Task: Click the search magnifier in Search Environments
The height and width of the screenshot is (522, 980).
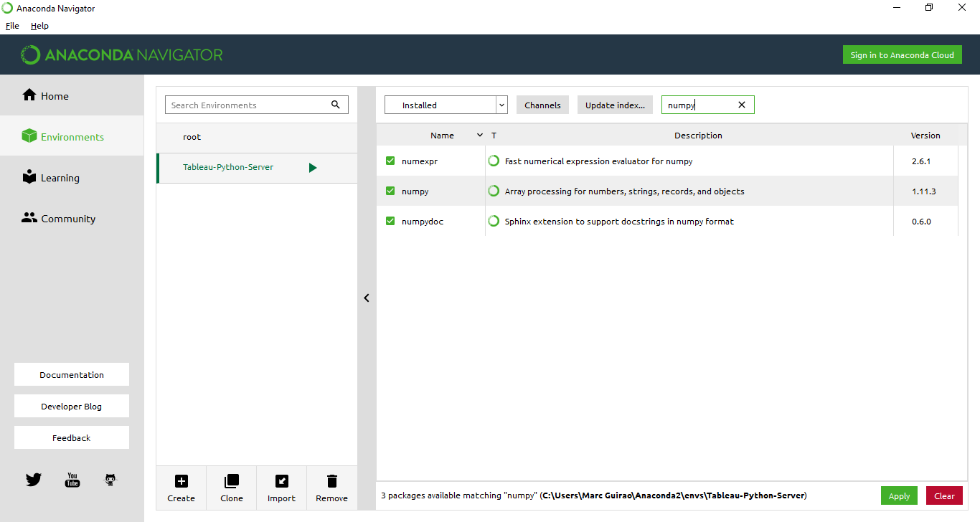Action: pos(336,105)
